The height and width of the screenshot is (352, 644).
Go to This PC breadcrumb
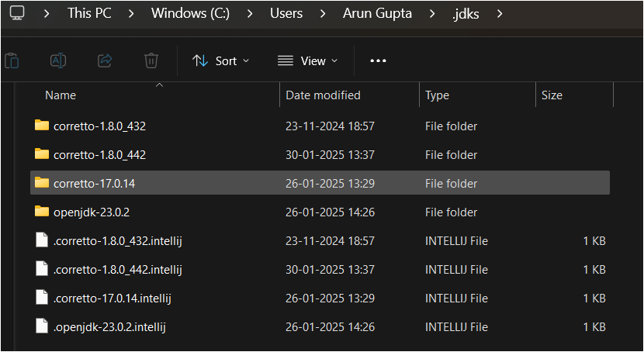pos(89,13)
